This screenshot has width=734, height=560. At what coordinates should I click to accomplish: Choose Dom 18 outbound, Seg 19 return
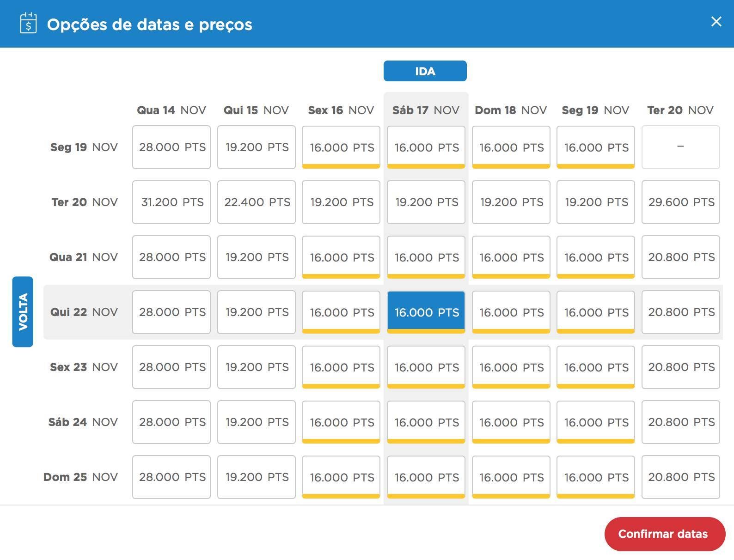511,147
